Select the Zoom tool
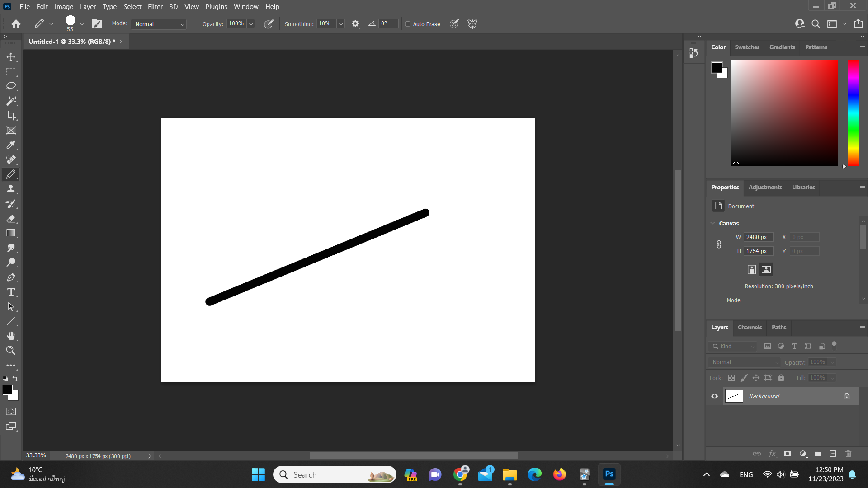Viewport: 868px width, 488px height. point(11,351)
